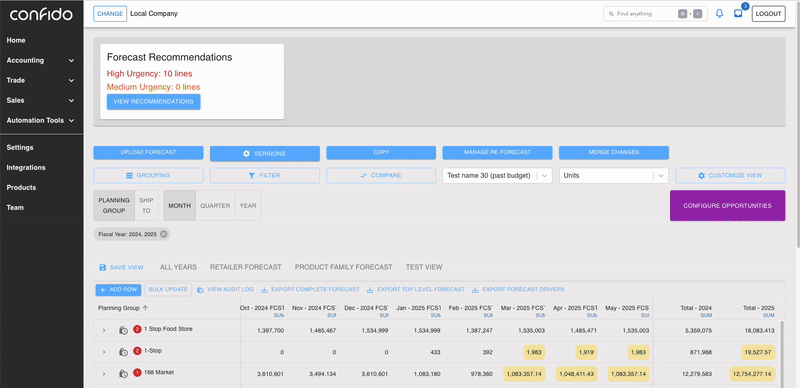This screenshot has width=800, height=388.
Task: Open the Product Family Forecast view
Action: coord(343,267)
